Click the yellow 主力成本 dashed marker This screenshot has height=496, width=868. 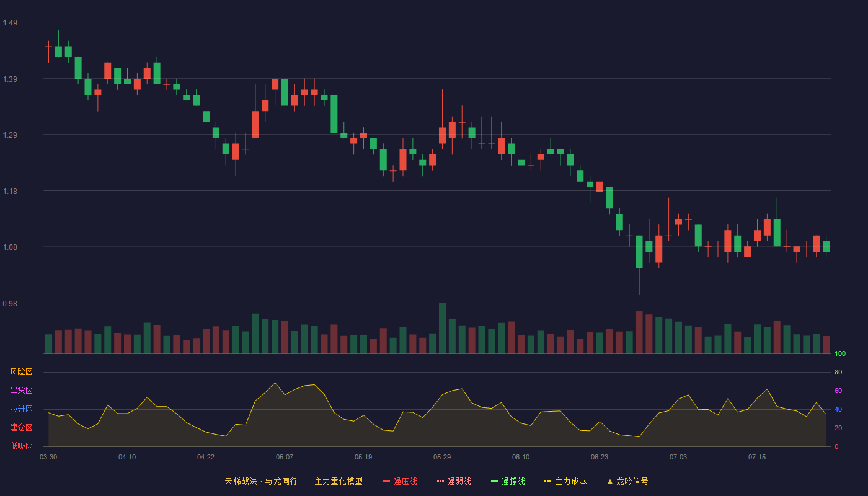[x=547, y=481]
